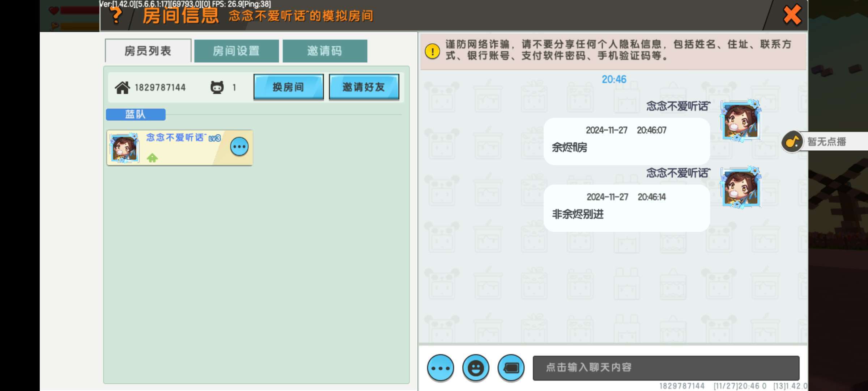Screen dimensions: 868x391
Task: Open the music note song request icon
Action: (792, 142)
